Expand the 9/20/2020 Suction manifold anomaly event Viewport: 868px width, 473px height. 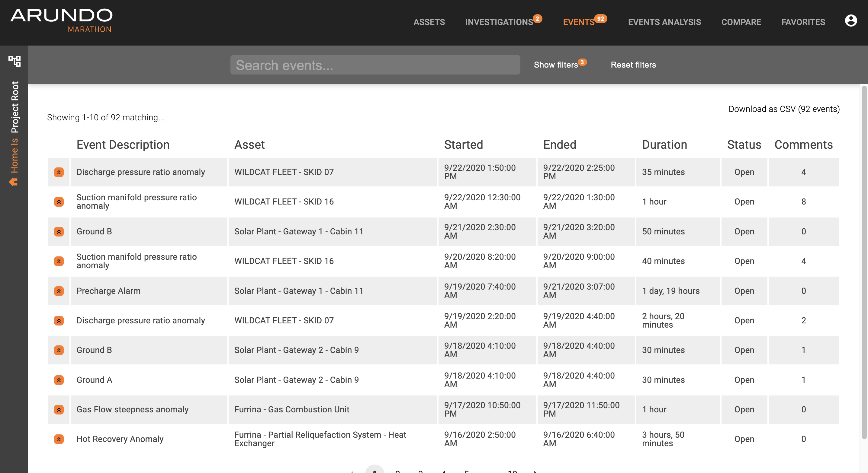tap(59, 261)
